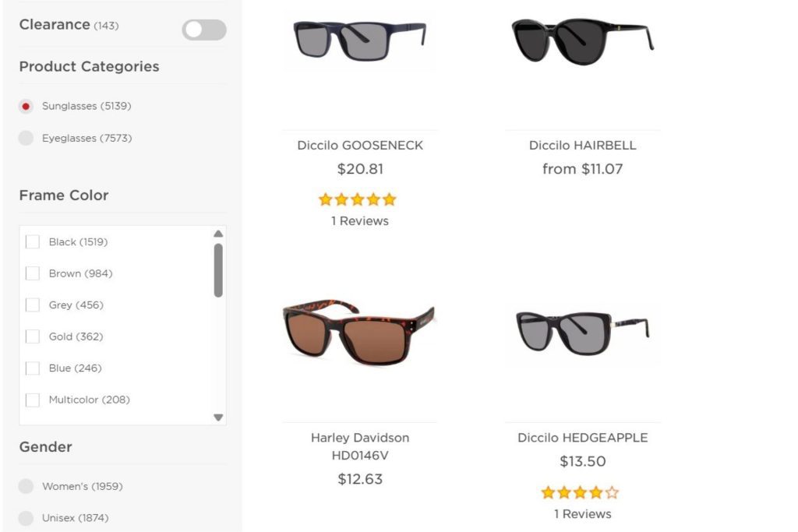
Task: Open the Diccilo GOOSENECK product page
Action: click(x=358, y=145)
